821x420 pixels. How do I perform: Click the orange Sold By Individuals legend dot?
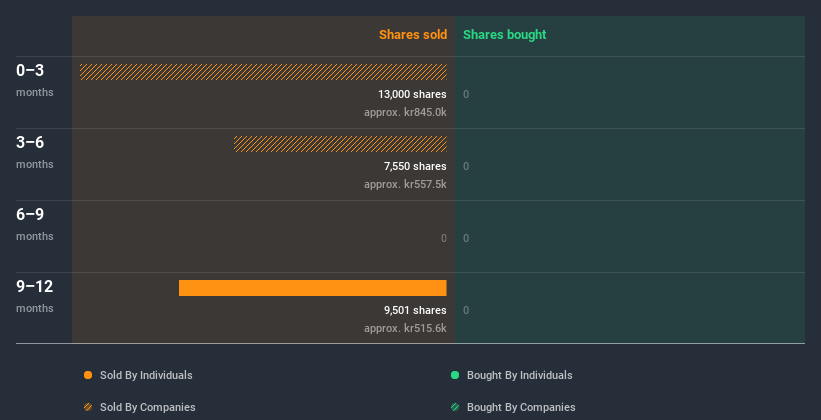88,375
